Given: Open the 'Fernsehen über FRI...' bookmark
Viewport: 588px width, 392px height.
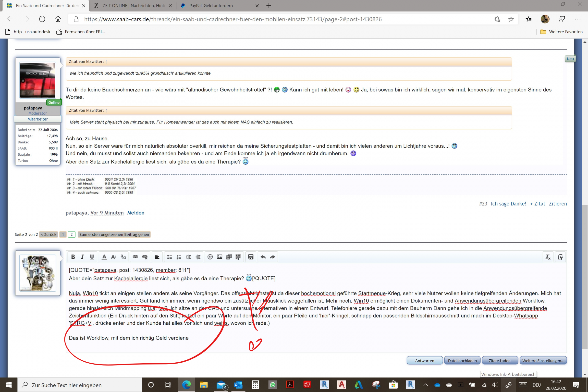Looking at the screenshot, I should (81, 32).
